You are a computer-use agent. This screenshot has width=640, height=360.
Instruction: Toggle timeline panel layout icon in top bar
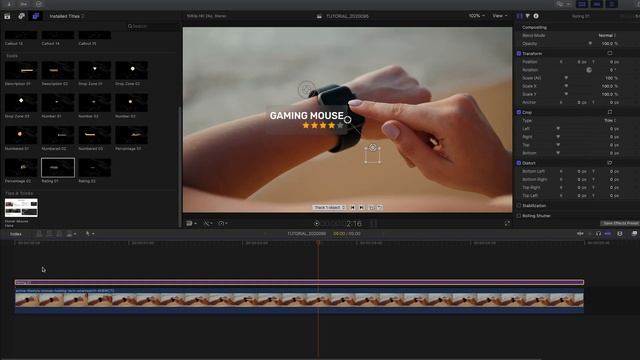click(596, 4)
